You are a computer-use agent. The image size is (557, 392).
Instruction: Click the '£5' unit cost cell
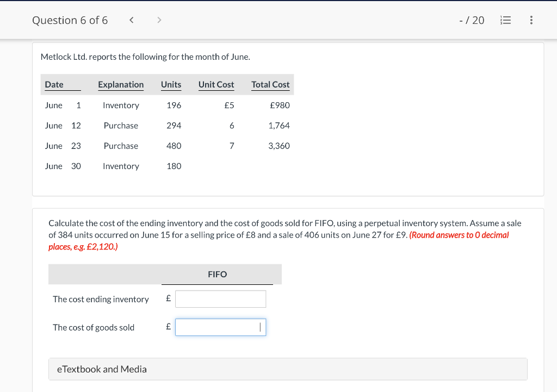(x=229, y=105)
